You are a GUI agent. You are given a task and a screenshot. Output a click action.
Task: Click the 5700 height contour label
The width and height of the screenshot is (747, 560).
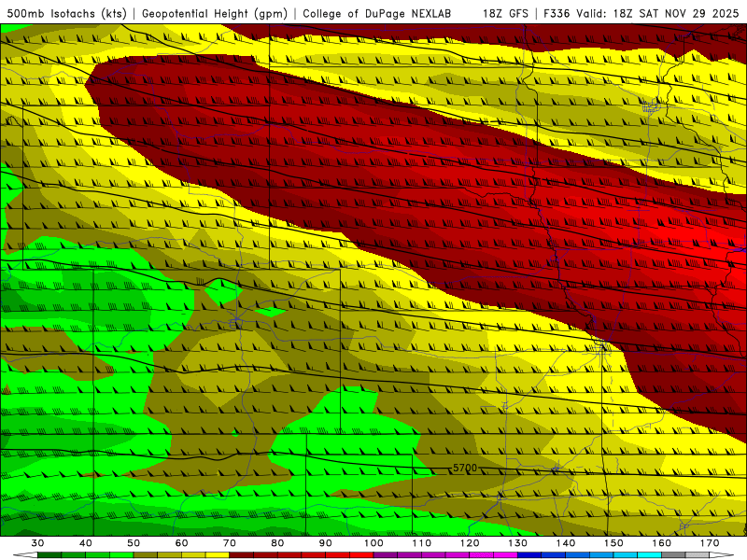[x=464, y=469]
